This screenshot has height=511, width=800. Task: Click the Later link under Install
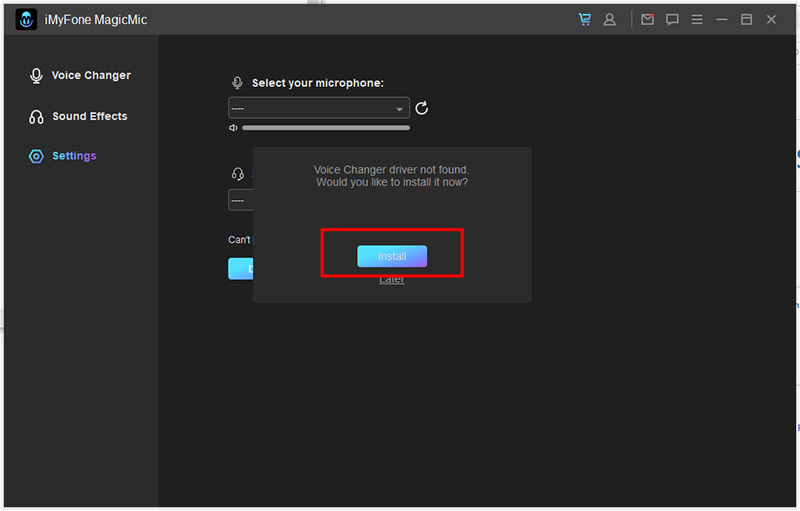point(392,280)
